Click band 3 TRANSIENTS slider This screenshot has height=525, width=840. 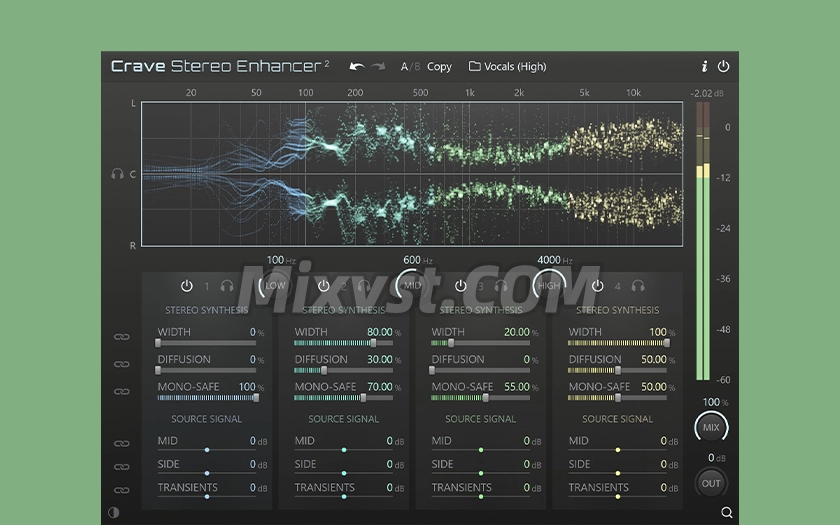tap(481, 497)
